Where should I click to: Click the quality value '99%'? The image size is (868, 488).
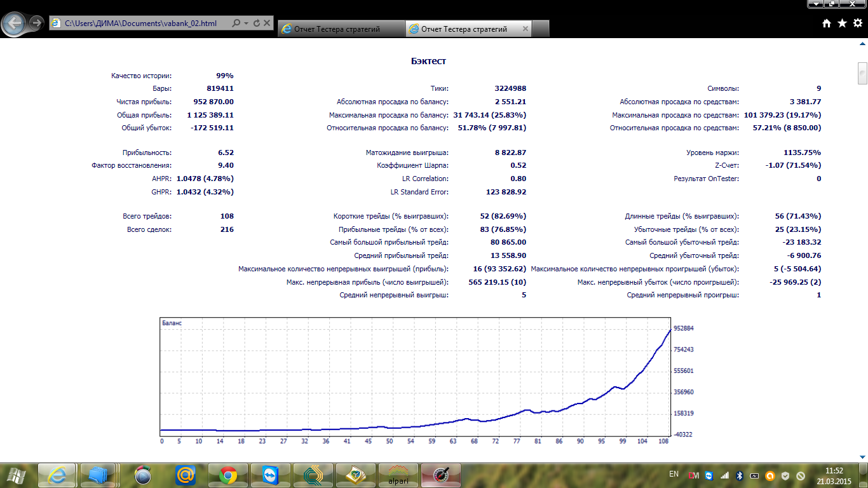(225, 76)
